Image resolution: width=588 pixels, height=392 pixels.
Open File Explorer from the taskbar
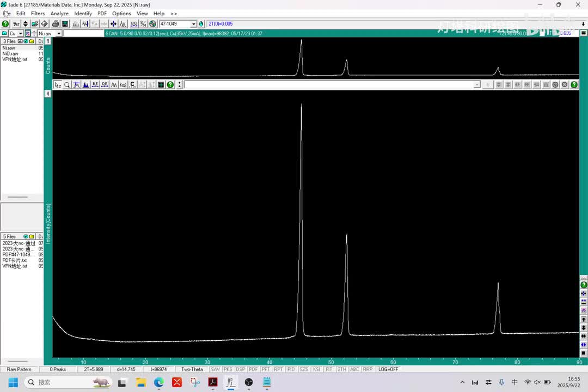click(140, 382)
